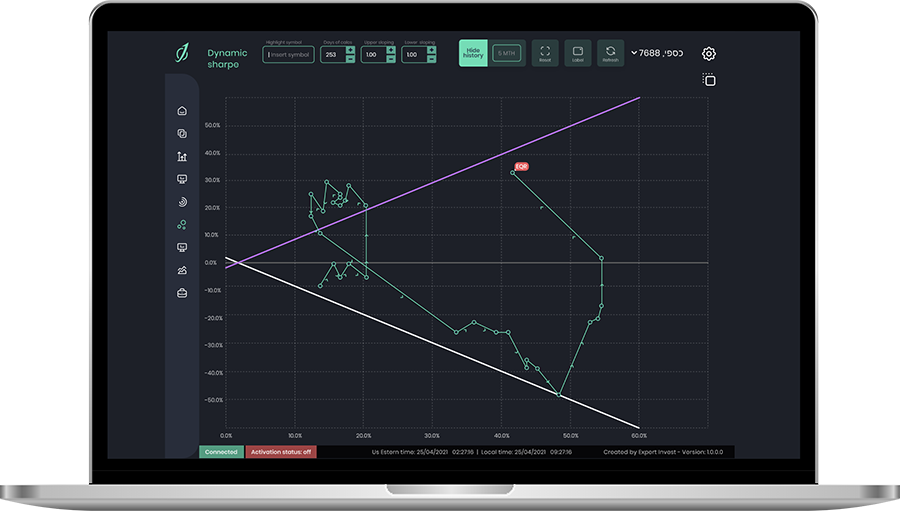Increase the Days of calcs value
The width and height of the screenshot is (900, 511).
point(350,50)
